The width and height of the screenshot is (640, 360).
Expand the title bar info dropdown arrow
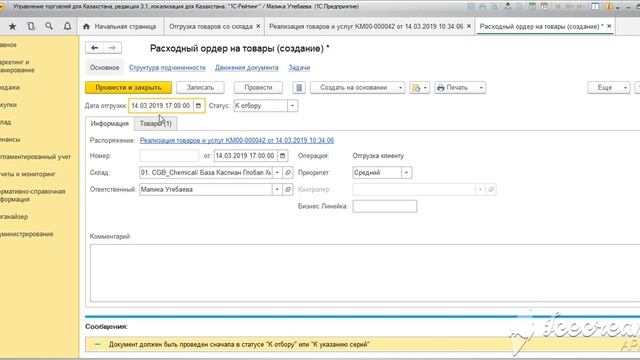(x=618, y=7)
